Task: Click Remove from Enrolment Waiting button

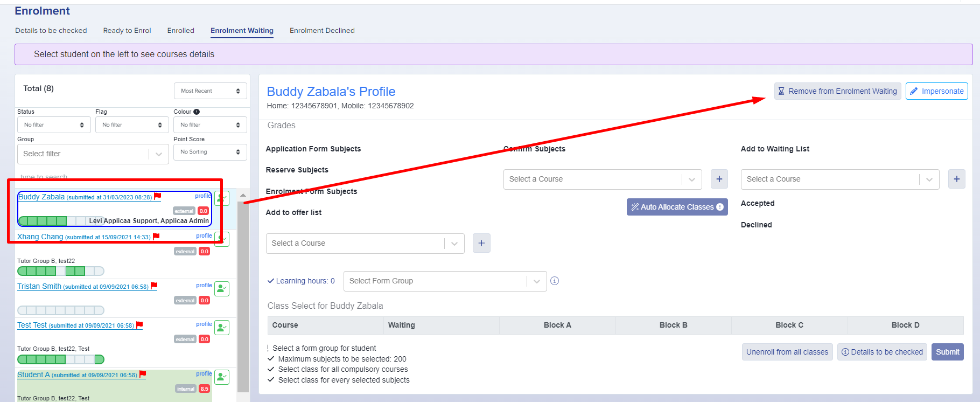Action: point(837,91)
